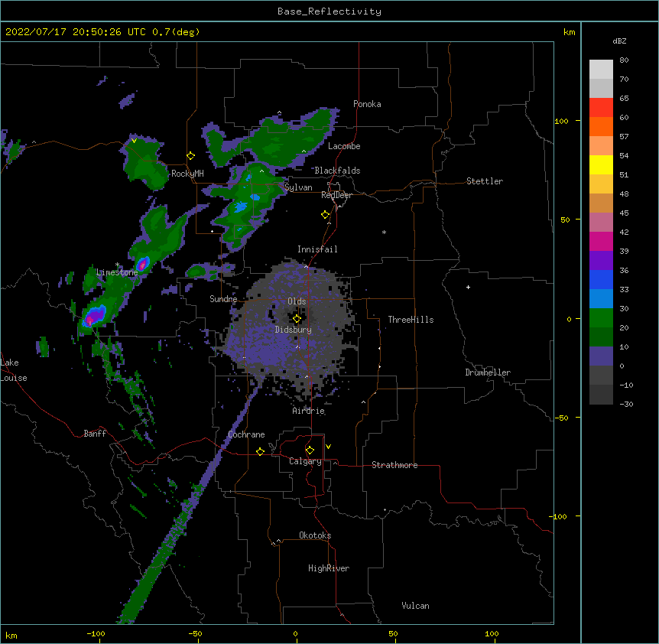
Task: Click the Ponoka city label
Action: [367, 104]
